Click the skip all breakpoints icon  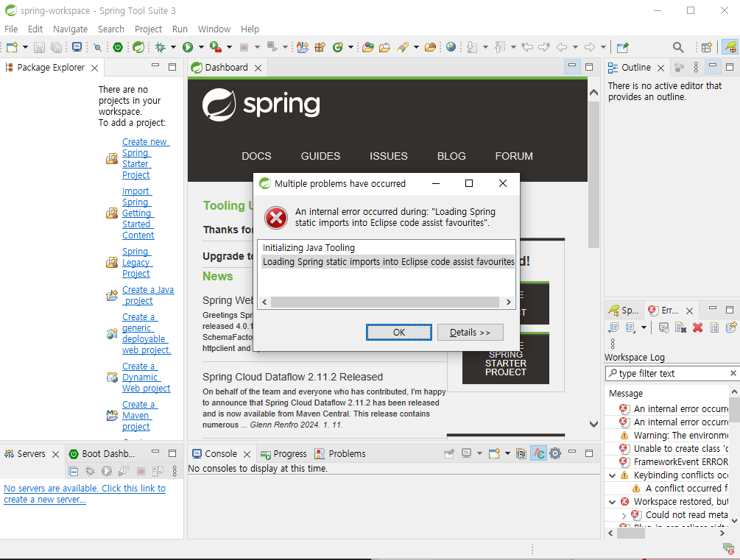(97, 47)
